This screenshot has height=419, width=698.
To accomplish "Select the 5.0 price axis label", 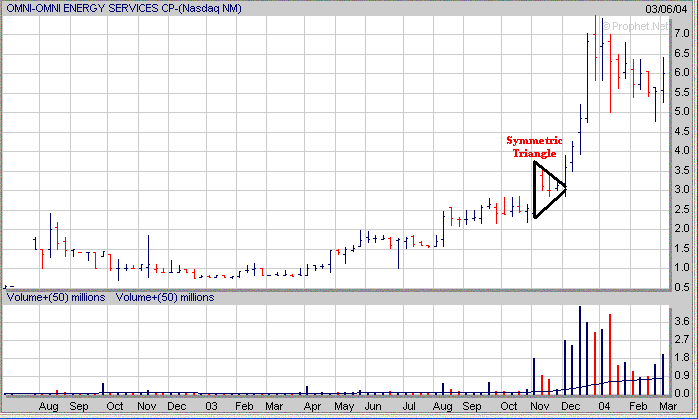I will click(x=682, y=111).
